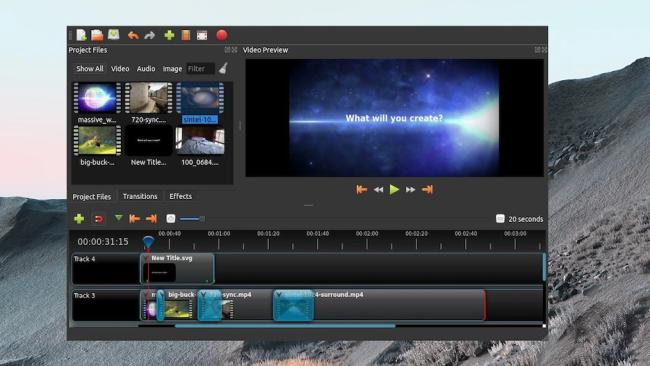Filter project files by Video

coord(120,69)
